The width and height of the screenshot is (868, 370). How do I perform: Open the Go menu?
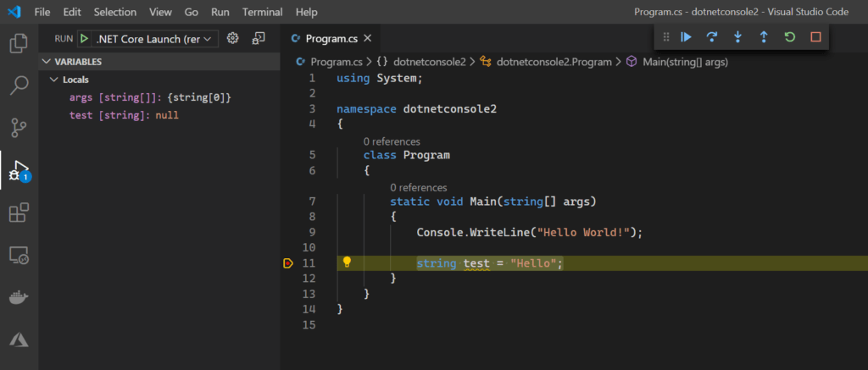point(192,12)
